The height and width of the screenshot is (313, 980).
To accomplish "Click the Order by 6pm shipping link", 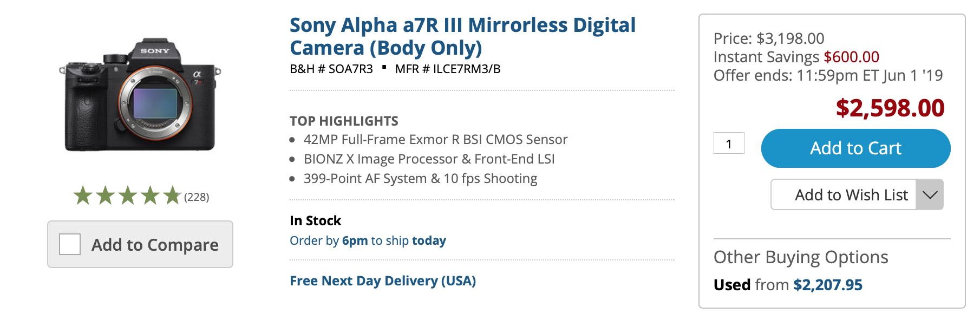I will tap(368, 240).
